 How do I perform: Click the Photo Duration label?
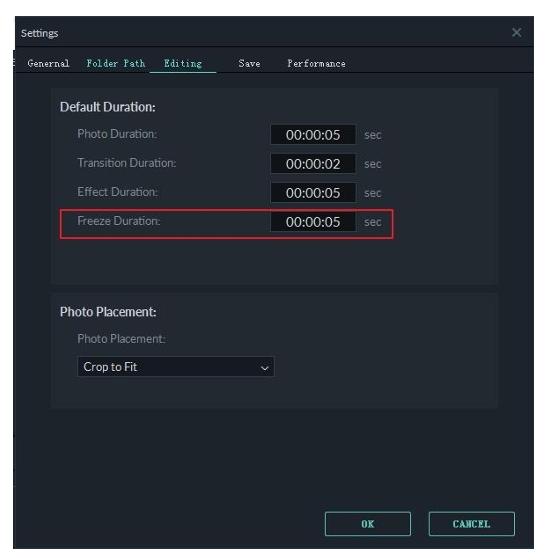[117, 134]
